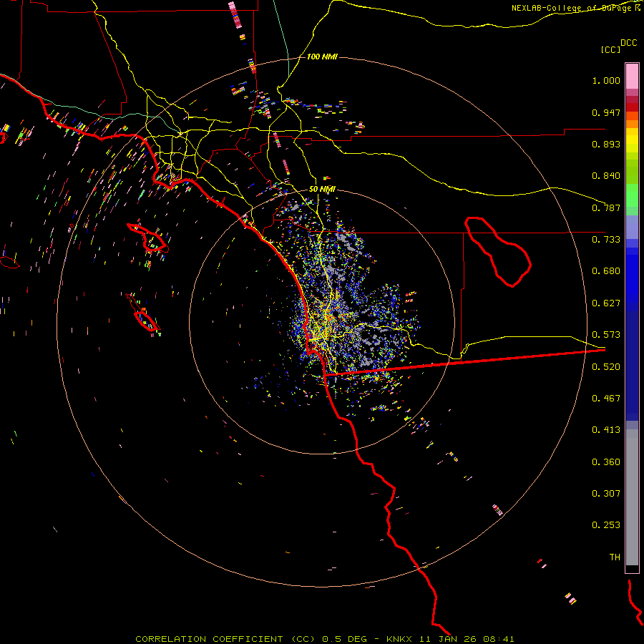Click the NEXLAB-College of DuPage label
This screenshot has height=644, width=644.
(x=575, y=8)
